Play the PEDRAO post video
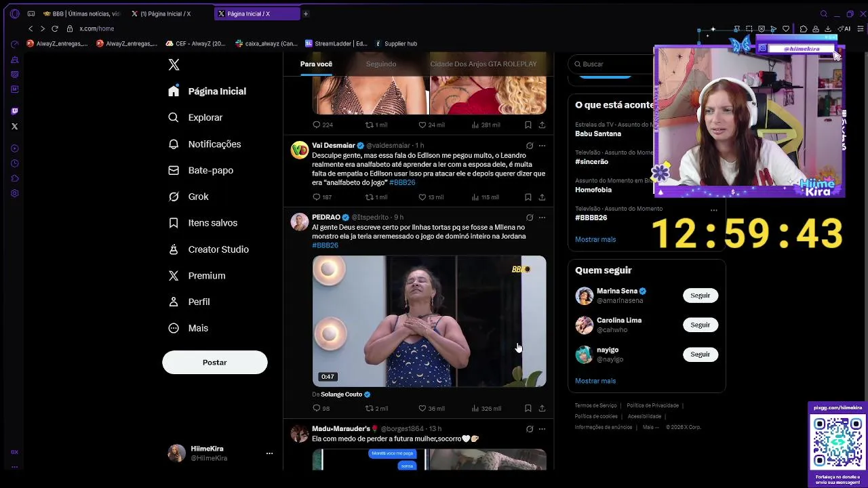 (429, 321)
